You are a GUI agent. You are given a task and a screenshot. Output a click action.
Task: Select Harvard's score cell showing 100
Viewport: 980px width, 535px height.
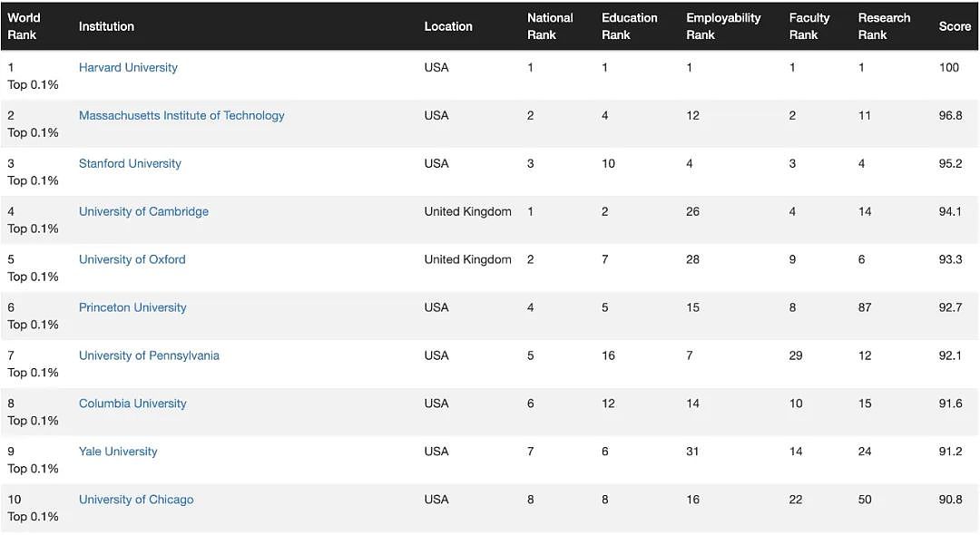tap(949, 67)
